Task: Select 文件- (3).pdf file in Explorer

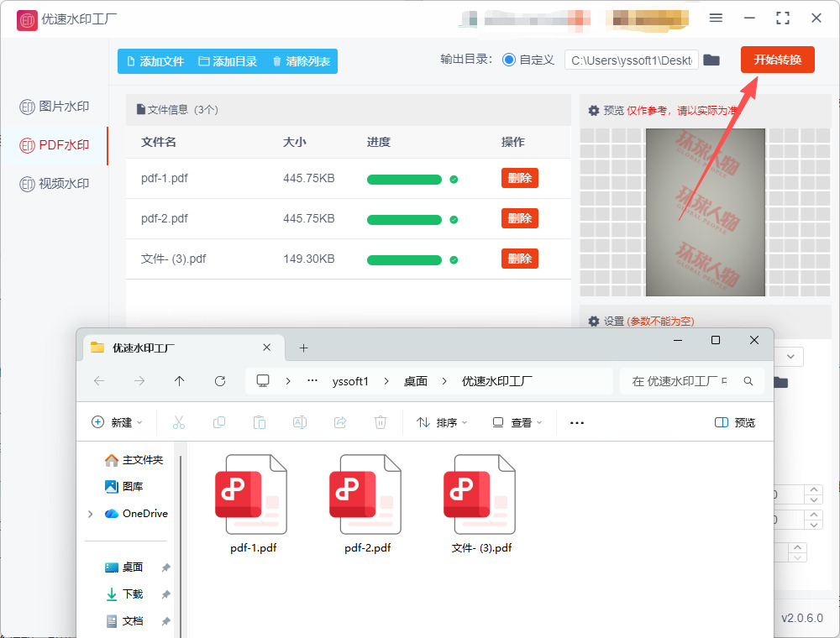Action: [x=481, y=503]
